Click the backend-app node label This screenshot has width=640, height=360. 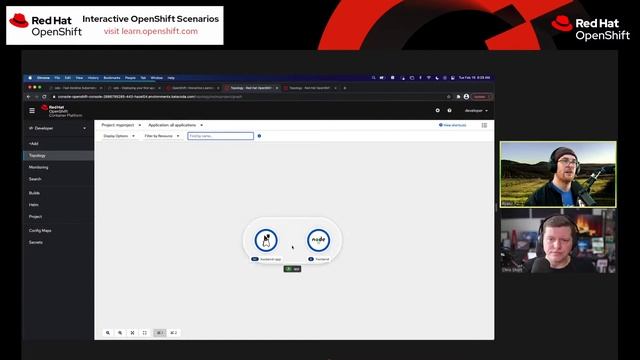coord(267,259)
